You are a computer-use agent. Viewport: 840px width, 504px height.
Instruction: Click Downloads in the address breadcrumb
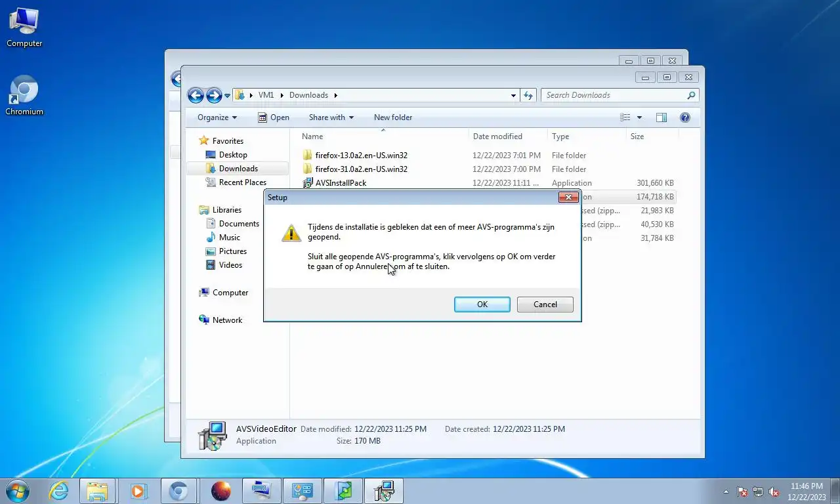click(308, 95)
